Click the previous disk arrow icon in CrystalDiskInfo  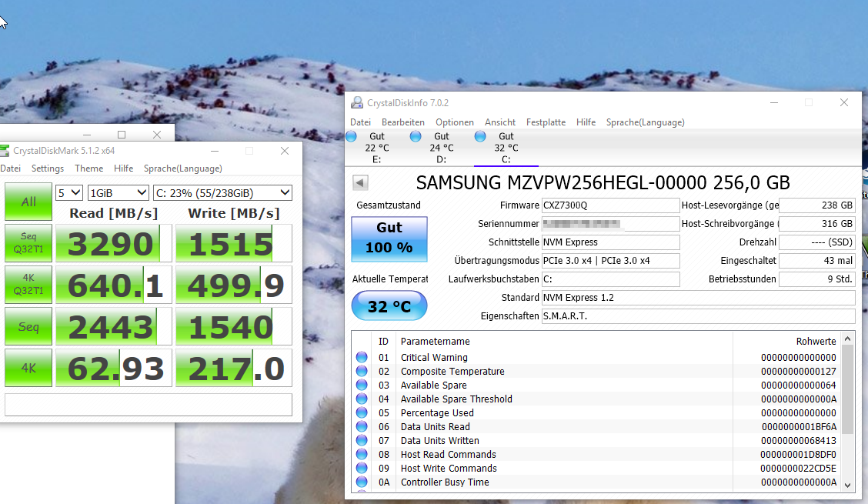pos(360,182)
